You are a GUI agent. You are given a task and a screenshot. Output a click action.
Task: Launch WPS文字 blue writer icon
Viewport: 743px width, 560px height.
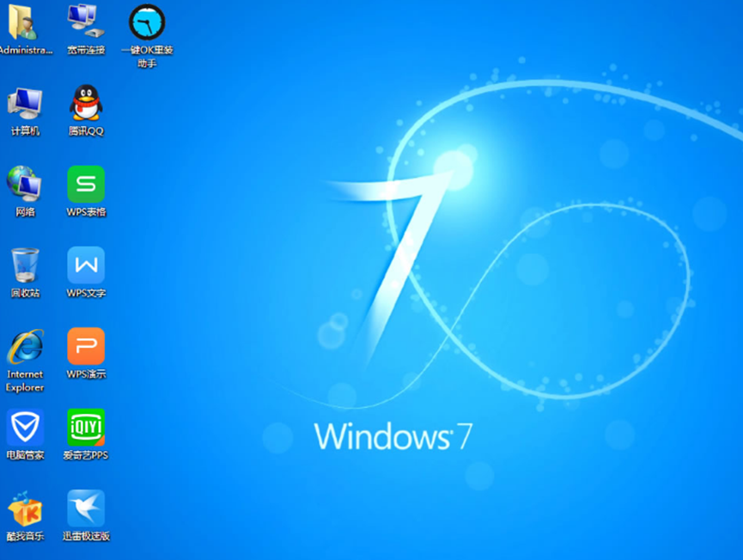(86, 265)
